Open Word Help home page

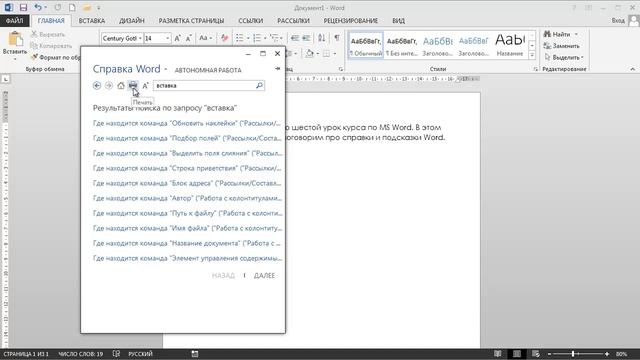point(121,85)
